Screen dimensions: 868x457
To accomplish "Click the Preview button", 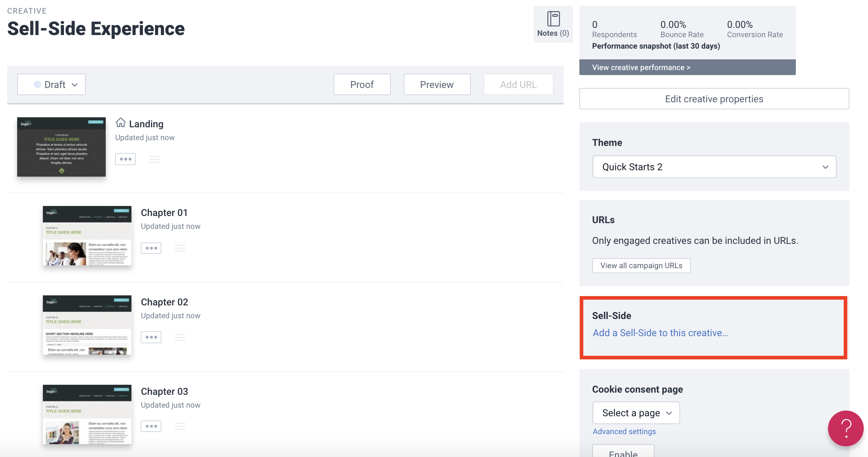I will tap(437, 84).
